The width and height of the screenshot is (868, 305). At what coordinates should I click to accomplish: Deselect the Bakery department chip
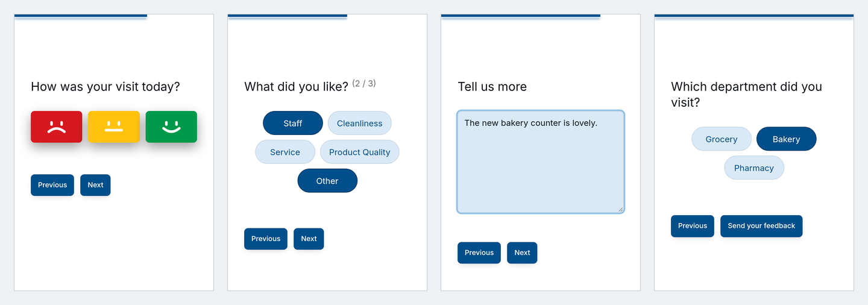click(787, 139)
